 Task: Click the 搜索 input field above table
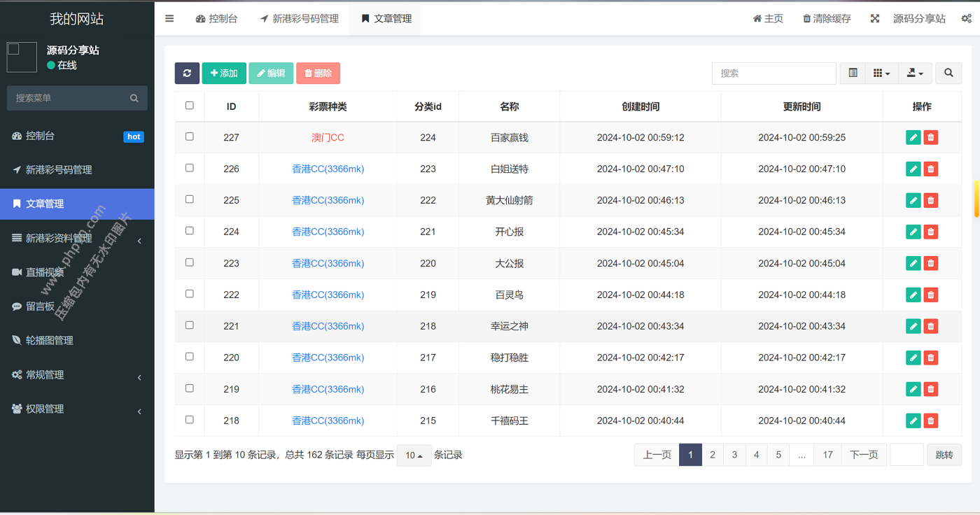click(773, 73)
